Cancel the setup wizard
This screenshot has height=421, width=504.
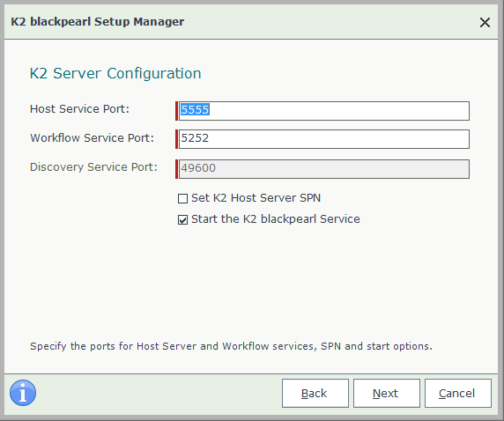458,394
